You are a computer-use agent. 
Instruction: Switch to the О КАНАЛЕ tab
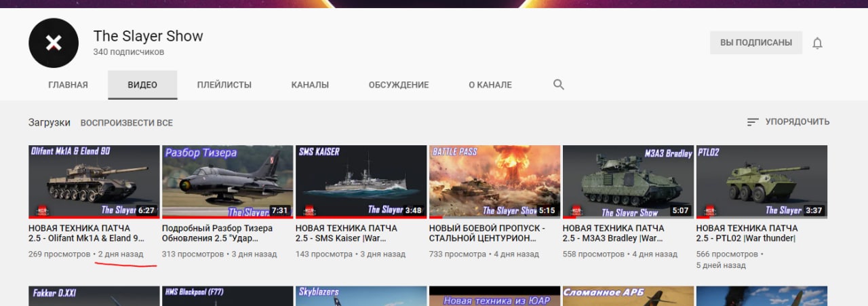(490, 85)
